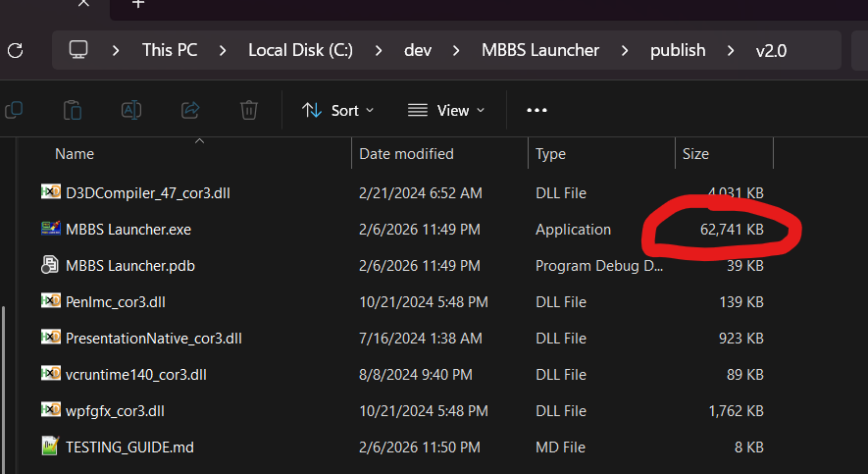Open the See more three-dots menu
Screen dimensions: 868x474
536,110
